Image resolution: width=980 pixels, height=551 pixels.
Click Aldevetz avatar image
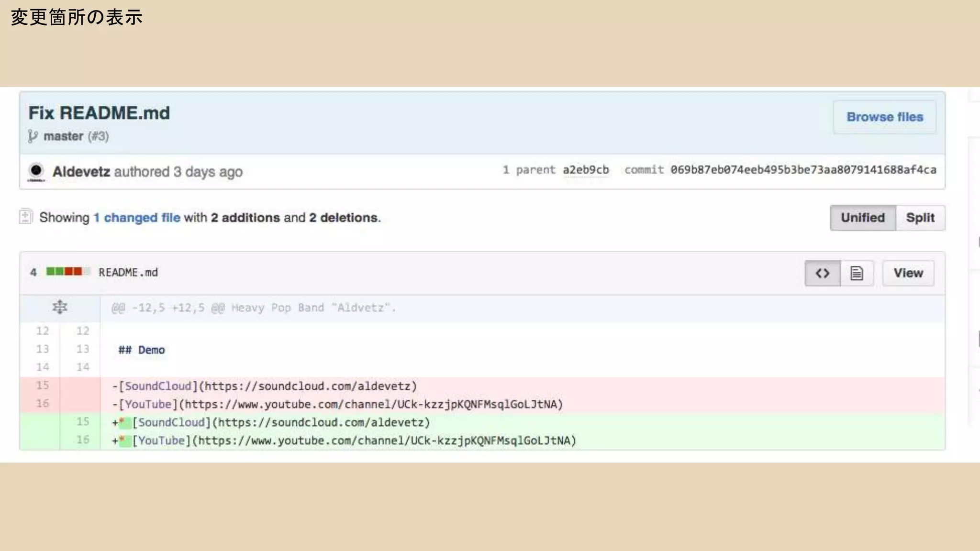click(36, 171)
